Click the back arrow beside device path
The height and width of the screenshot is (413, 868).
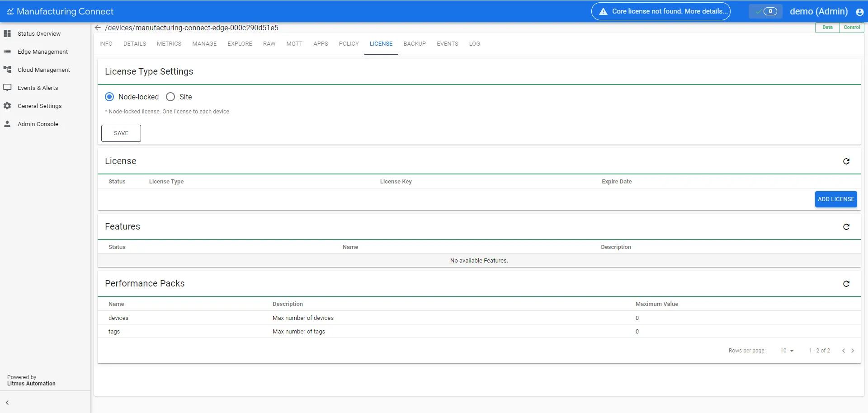click(98, 28)
